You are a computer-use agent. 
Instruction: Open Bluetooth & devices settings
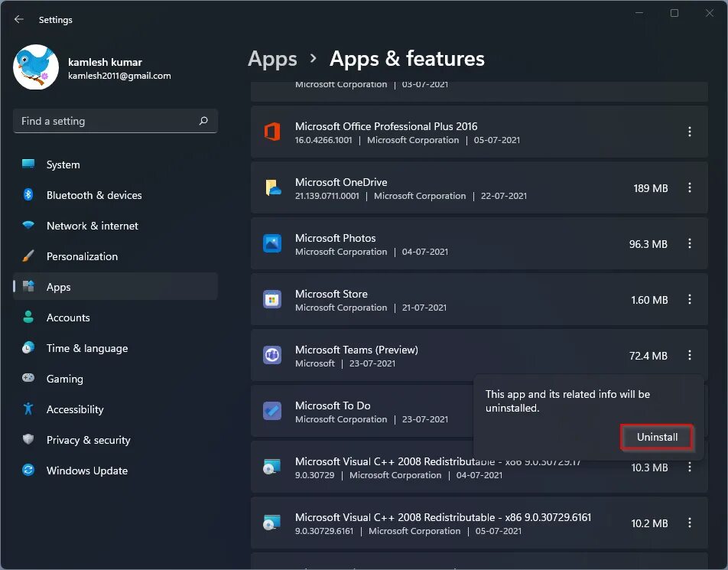click(115, 195)
